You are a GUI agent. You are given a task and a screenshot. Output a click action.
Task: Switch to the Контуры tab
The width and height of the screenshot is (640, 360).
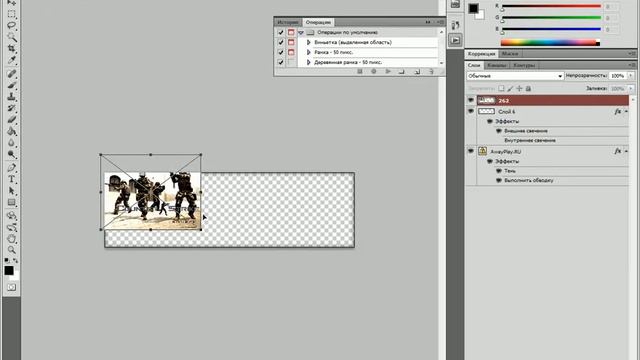point(524,65)
